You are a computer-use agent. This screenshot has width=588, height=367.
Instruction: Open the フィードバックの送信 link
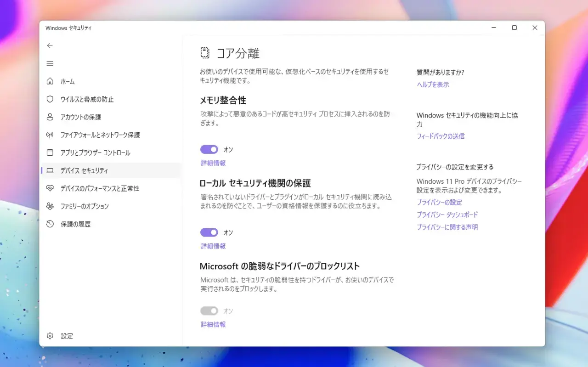(441, 136)
